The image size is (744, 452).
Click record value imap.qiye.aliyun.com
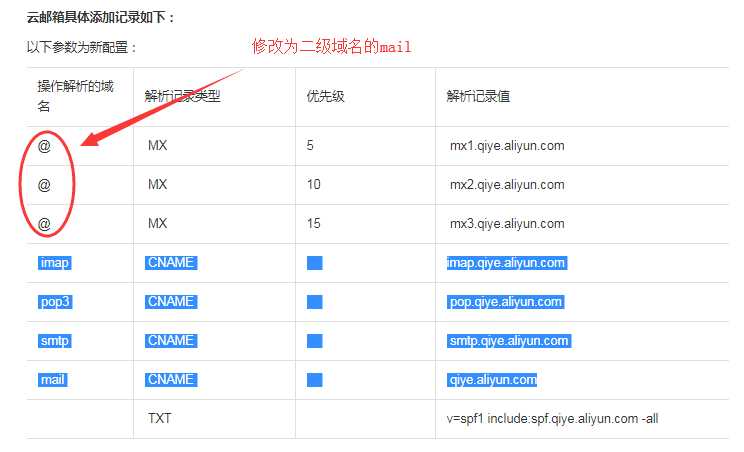click(507, 263)
